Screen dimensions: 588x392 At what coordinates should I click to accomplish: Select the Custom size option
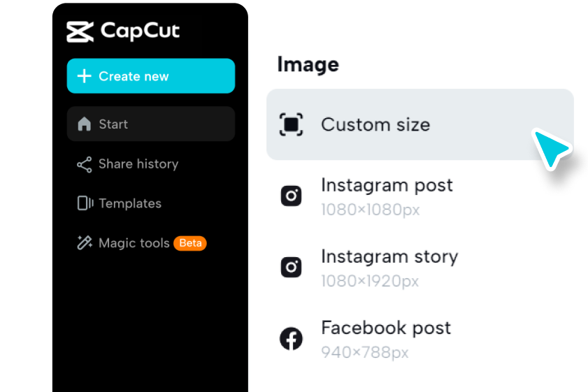coord(375,125)
